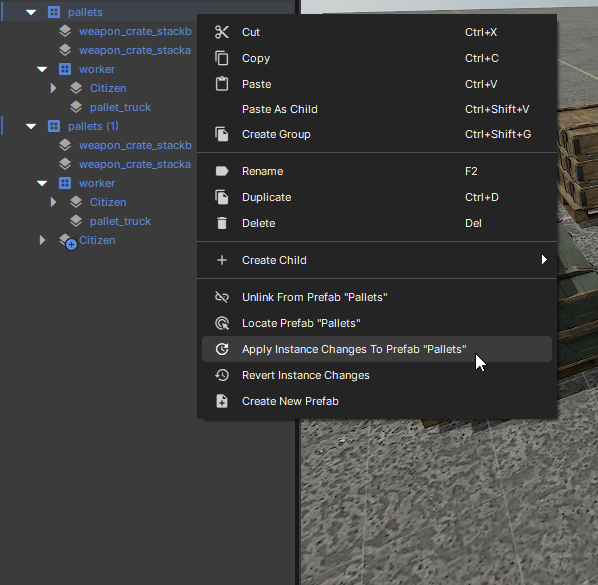
Task: Choose Duplicate from the context menu
Action: (x=377, y=197)
